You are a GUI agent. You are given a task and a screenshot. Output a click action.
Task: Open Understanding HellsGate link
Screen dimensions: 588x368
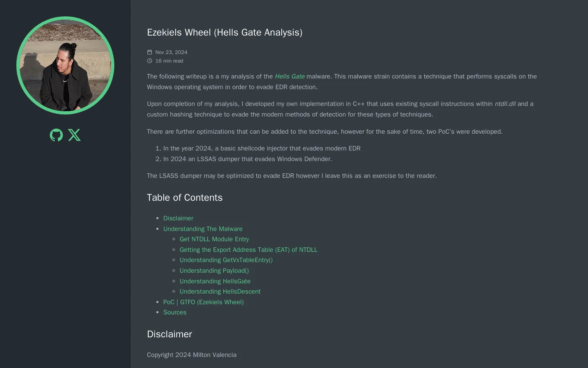215,281
